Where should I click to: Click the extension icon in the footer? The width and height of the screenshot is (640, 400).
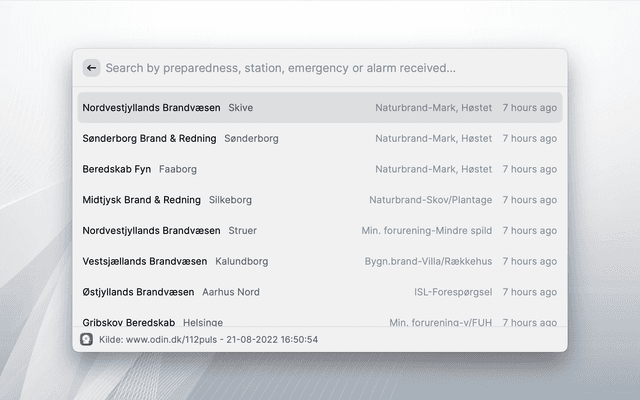(87, 339)
